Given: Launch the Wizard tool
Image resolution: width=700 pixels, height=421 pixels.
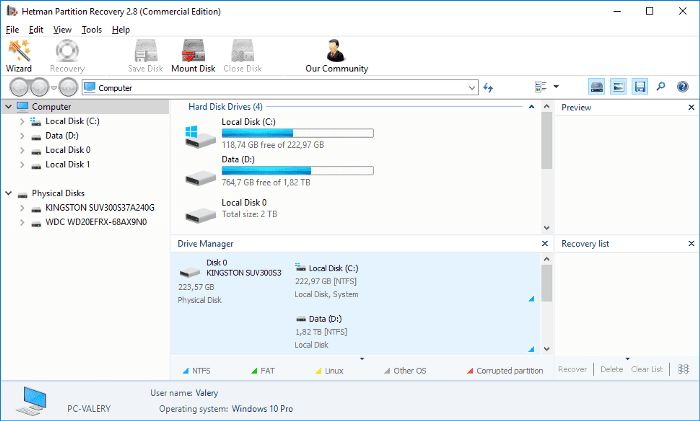Looking at the screenshot, I should 19,56.
